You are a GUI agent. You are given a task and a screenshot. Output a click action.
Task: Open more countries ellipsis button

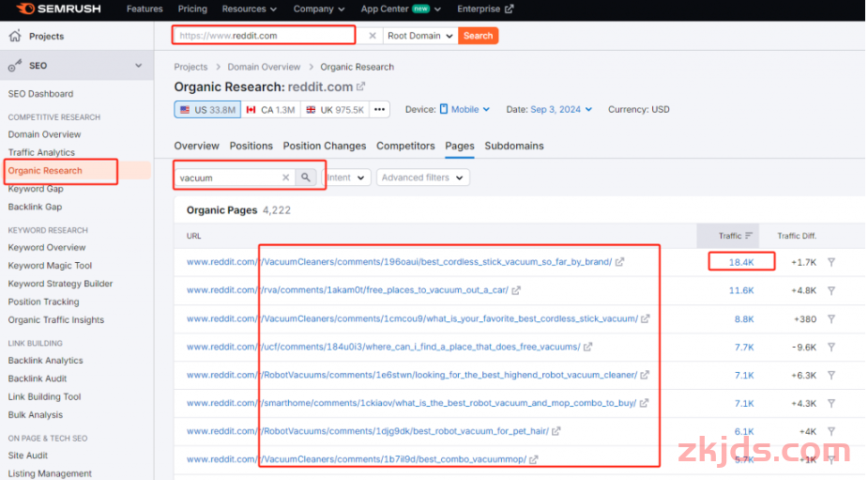click(379, 110)
